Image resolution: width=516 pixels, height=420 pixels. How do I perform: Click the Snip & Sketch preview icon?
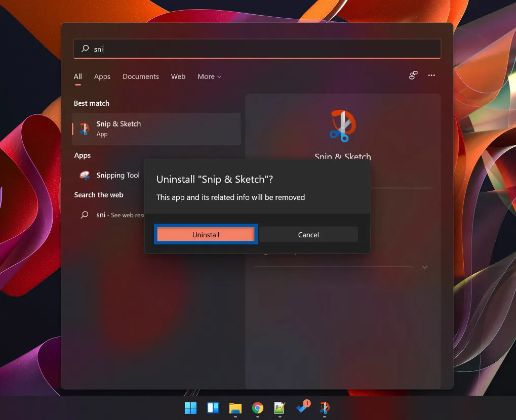(342, 125)
